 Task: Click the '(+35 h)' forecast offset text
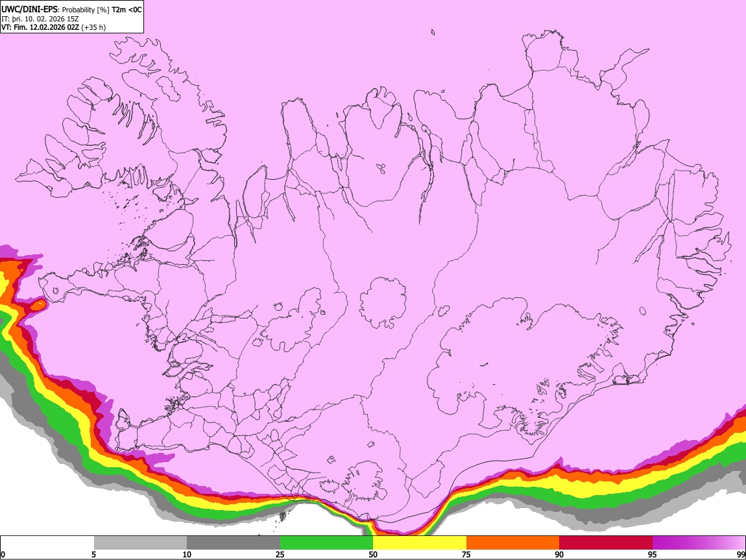tap(93, 27)
